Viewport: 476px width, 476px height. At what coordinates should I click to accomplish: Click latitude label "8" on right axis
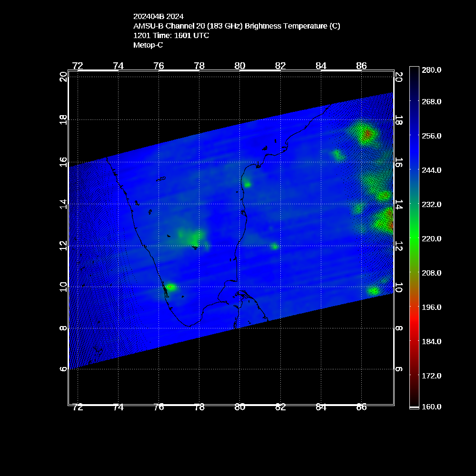(x=399, y=328)
